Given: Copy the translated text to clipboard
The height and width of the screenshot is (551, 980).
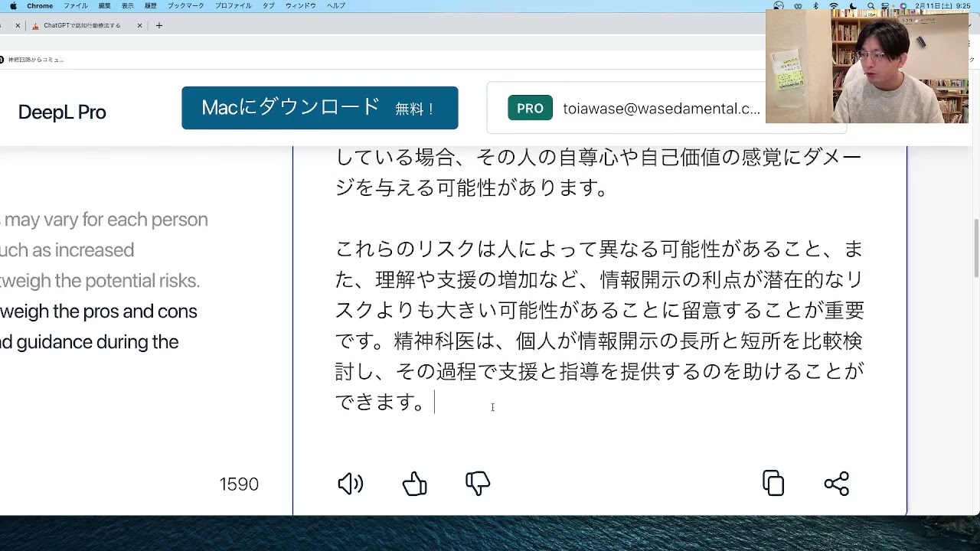Looking at the screenshot, I should (773, 484).
